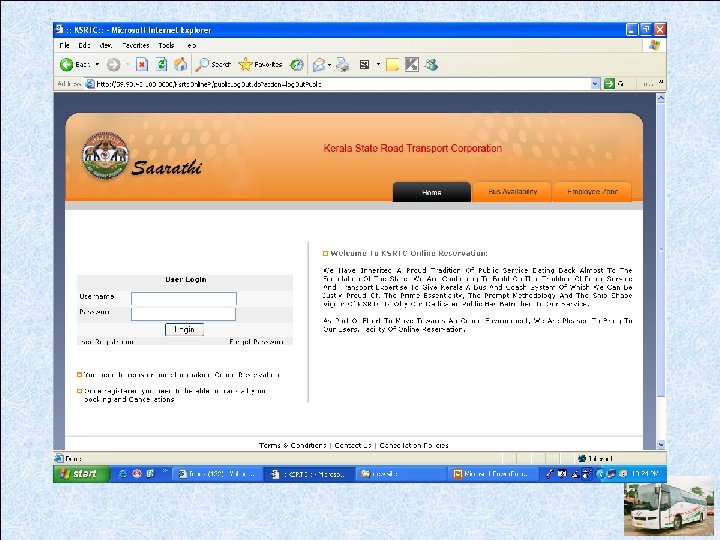Click the scrollbar down arrow
This screenshot has height=540, width=720.
(661, 444)
